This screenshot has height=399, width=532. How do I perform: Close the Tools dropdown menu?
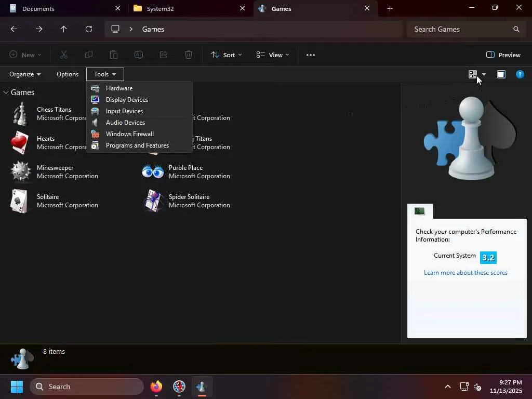click(x=105, y=74)
